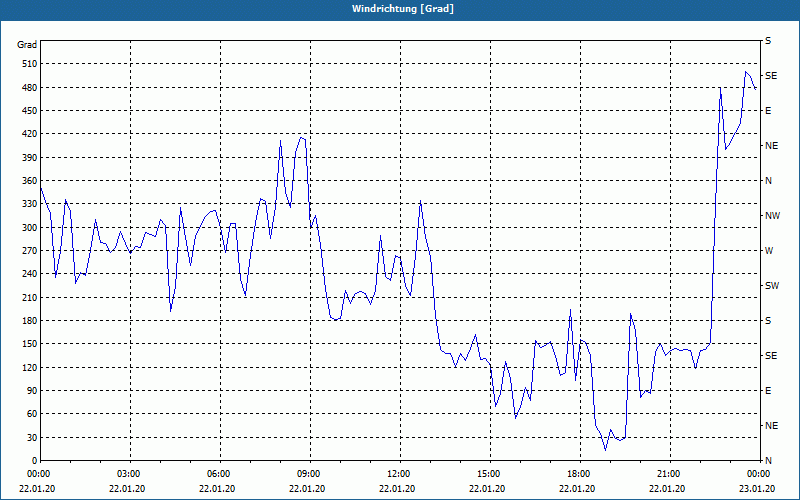The image size is (800, 500).
Task: Pick the 240 degree axis label
Action: pos(31,274)
